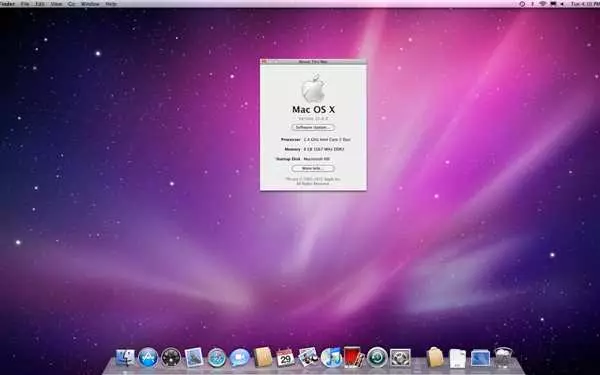This screenshot has height=375, width=600.
Task: Open the Go menu
Action: [71, 4]
